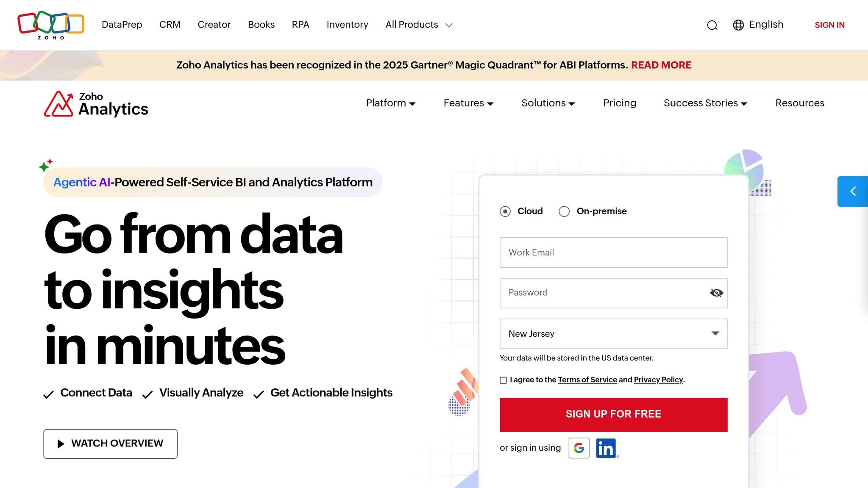The image size is (868, 488).
Task: Sign in using the LinkedIn icon
Action: pos(606,448)
